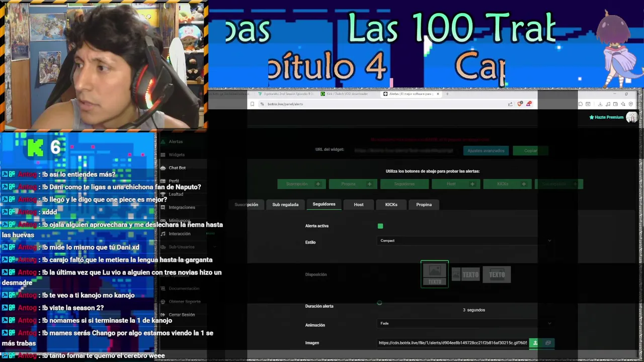
Task: Click plus on Suscripción test button
Action: point(318,184)
